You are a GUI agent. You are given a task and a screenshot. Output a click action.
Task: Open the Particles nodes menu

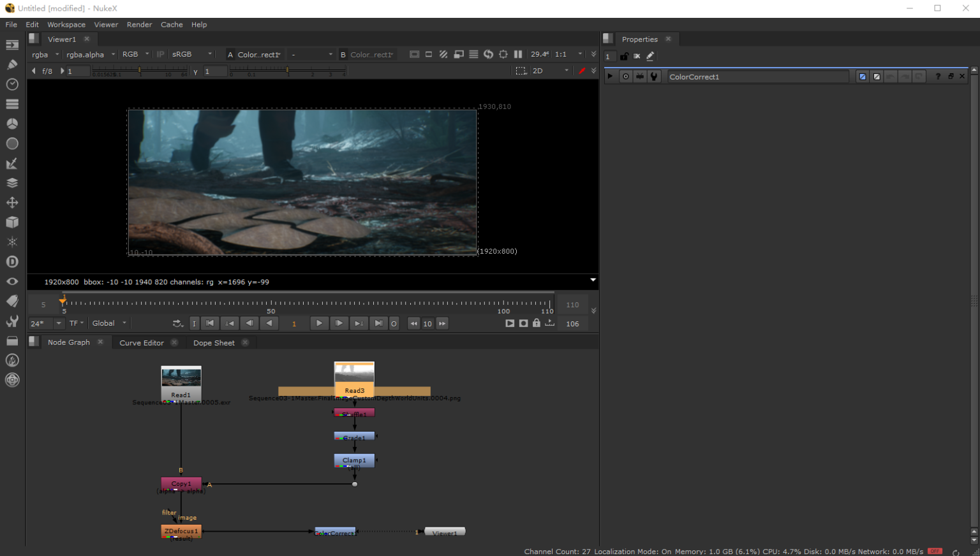[12, 242]
